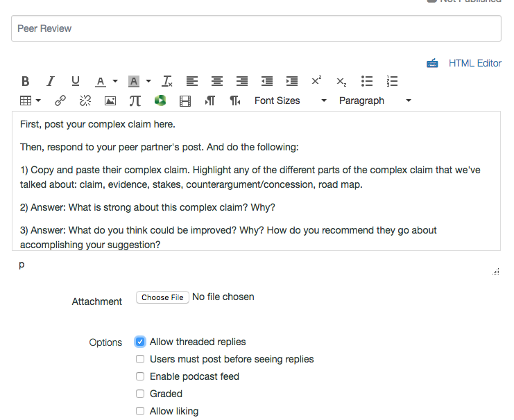Enable the Allow liking option

click(x=140, y=411)
